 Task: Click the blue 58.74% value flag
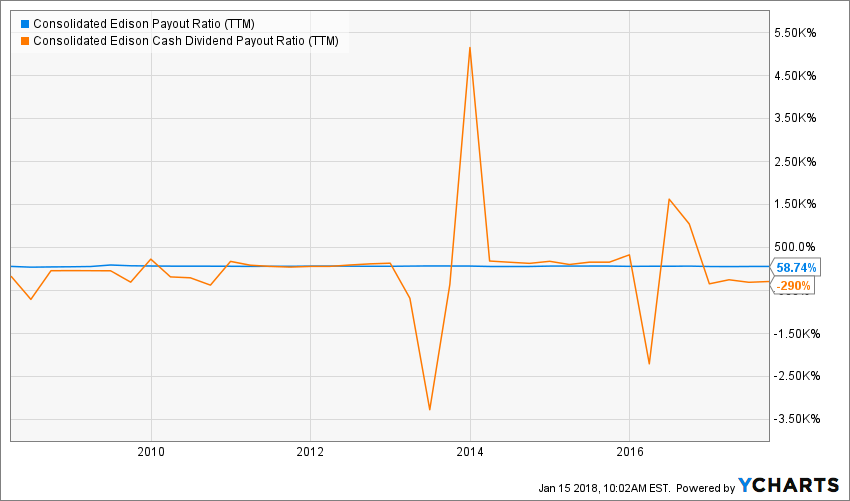click(x=795, y=268)
